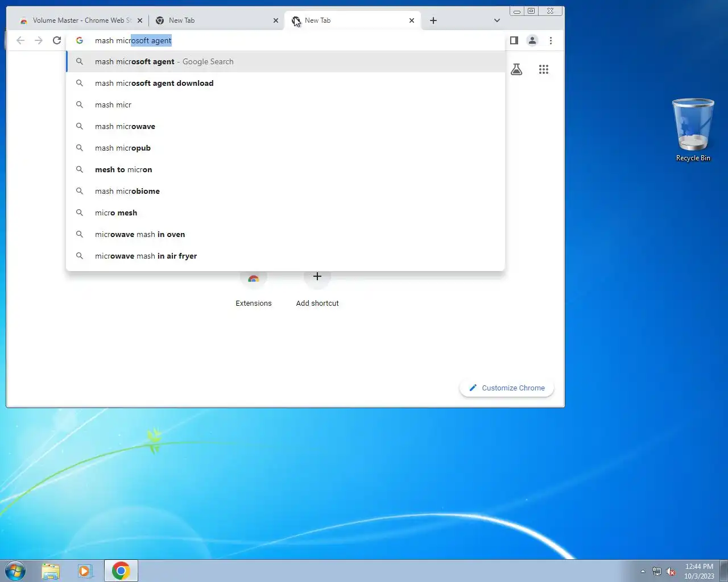Open the Chrome side panel icon
728x582 pixels.
[x=514, y=40]
